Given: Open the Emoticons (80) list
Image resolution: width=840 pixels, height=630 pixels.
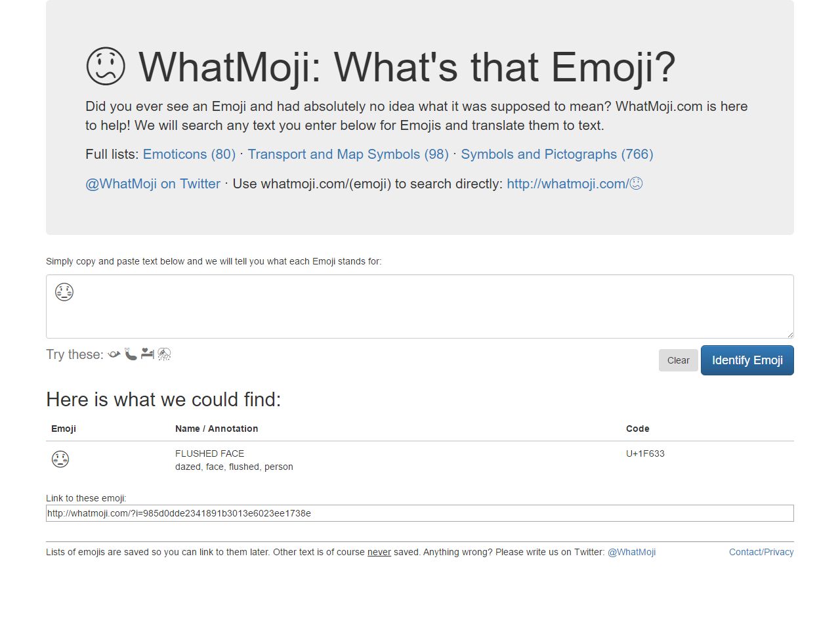Looking at the screenshot, I should (x=189, y=154).
